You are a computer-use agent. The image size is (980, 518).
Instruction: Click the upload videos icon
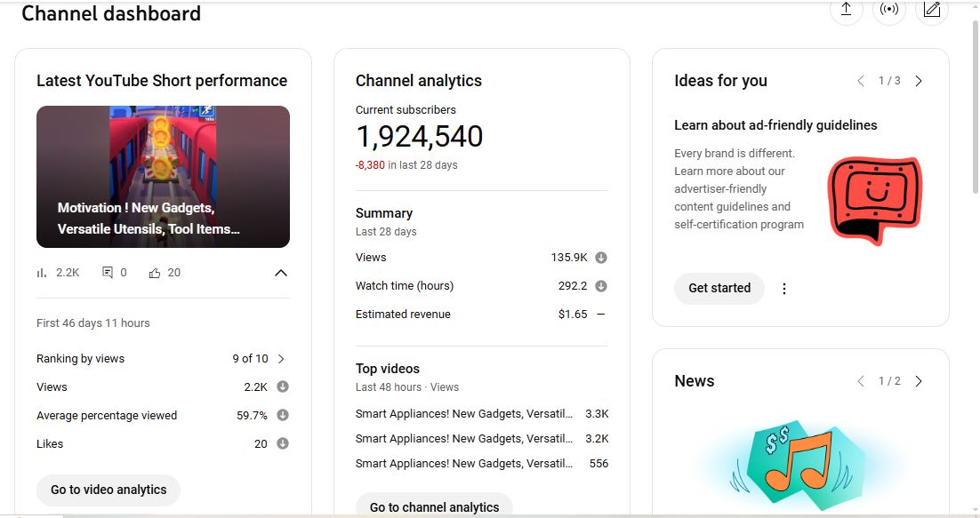coord(846,10)
